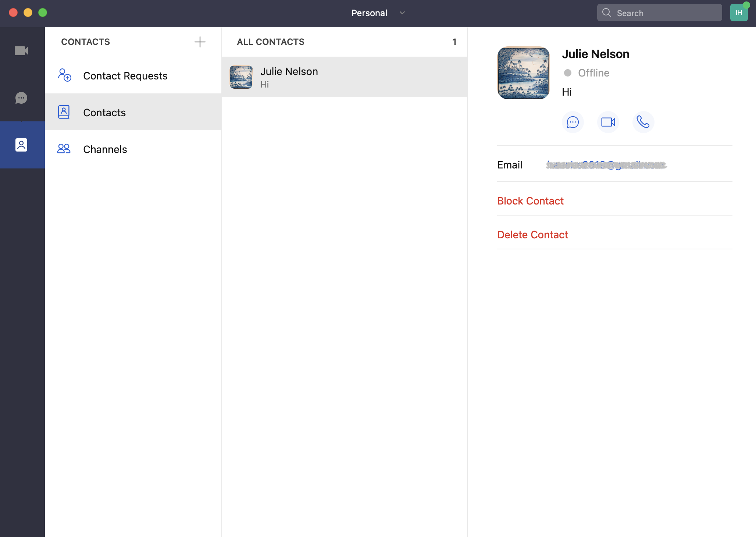The height and width of the screenshot is (537, 756).
Task: Start chat with Julie Nelson using message icon
Action: (x=573, y=122)
